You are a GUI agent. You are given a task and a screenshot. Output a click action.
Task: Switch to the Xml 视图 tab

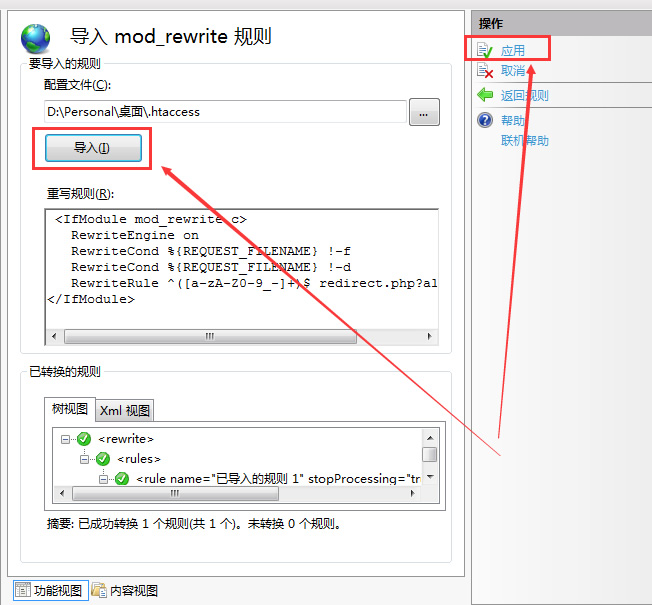pyautogui.click(x=125, y=410)
